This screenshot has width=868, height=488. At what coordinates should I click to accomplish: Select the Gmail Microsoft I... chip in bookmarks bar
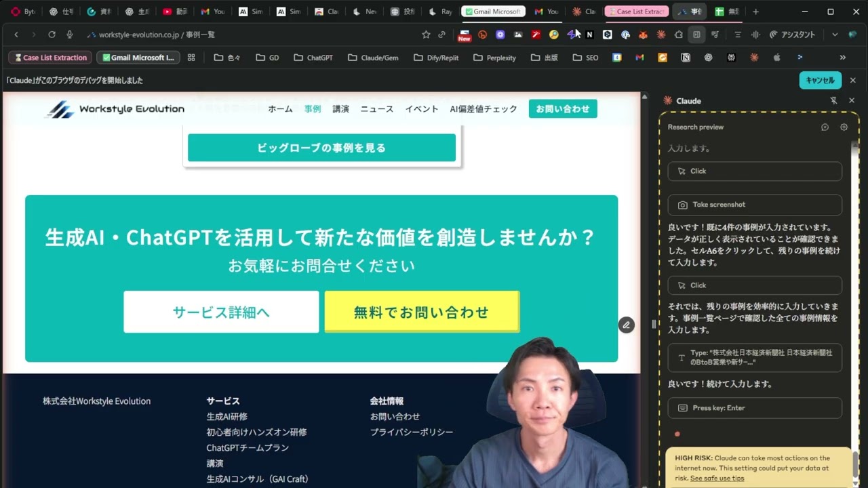pos(138,58)
